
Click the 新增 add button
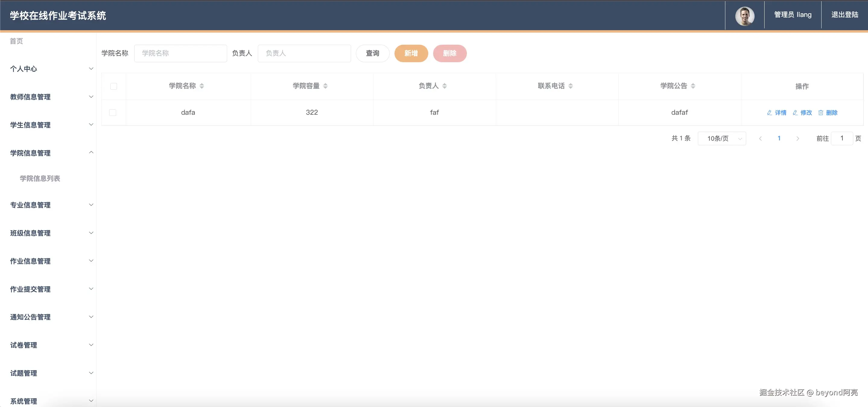click(x=411, y=53)
